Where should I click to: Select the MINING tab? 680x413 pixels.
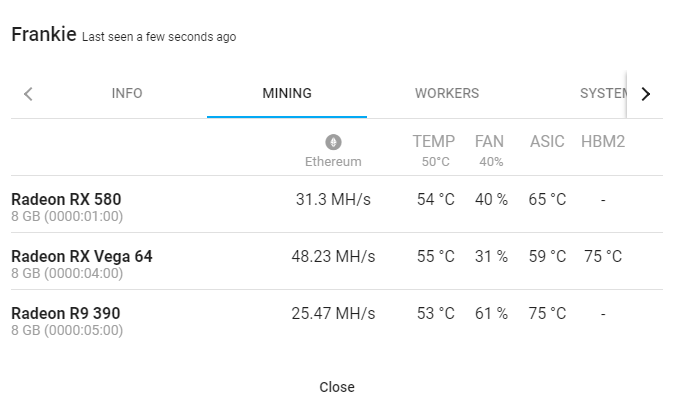coord(287,93)
